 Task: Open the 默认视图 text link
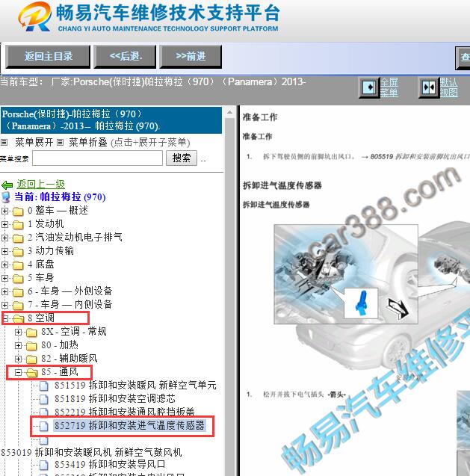tap(449, 87)
